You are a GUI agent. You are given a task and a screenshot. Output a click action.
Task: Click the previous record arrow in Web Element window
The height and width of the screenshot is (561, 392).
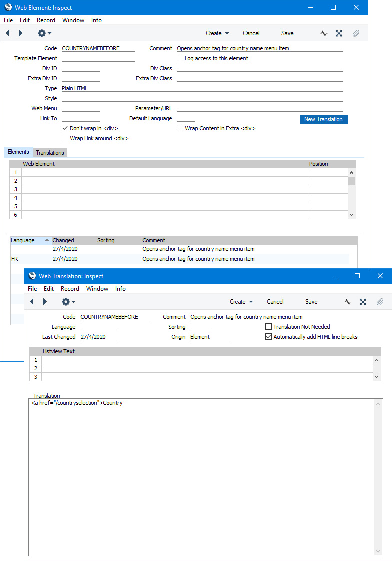click(8, 33)
